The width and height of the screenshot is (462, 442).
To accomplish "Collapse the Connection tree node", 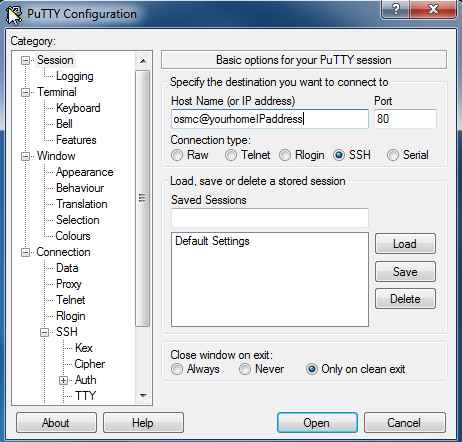I will [x=25, y=252].
